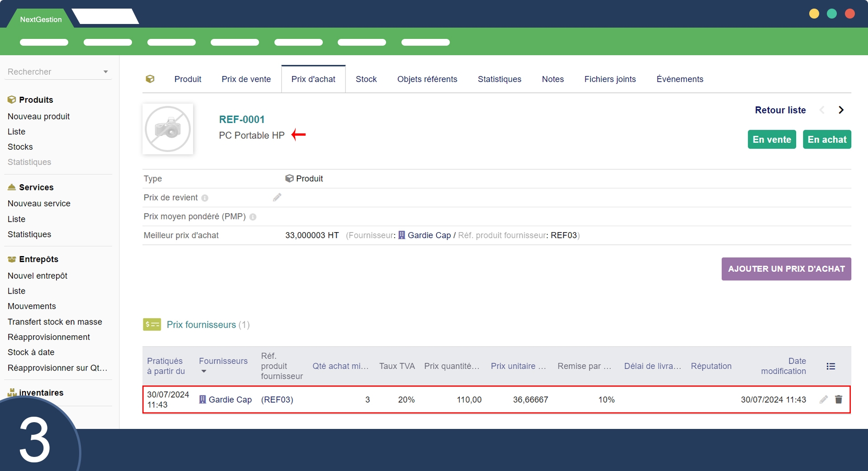This screenshot has width=868, height=471.
Task: Edit the Gardie Cap supplier price row
Action: [x=824, y=400]
